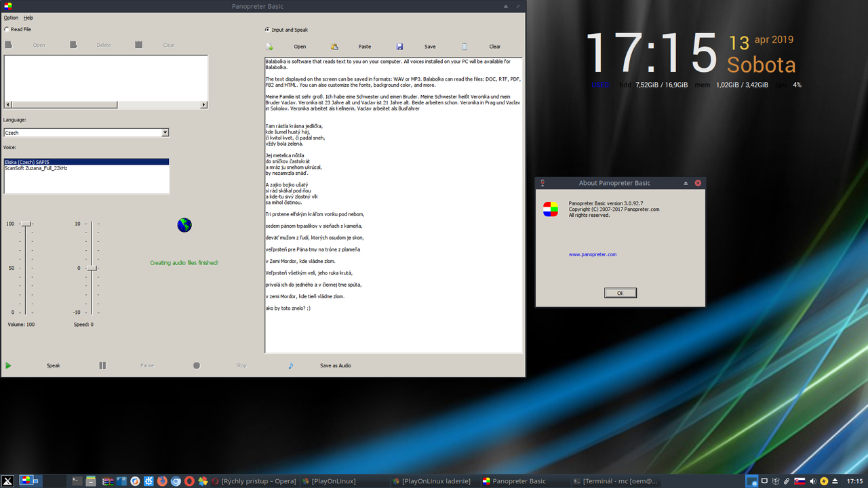Viewport: 868px width, 488px height.
Task: Select ScanSoft Zuzana_Full_22kHz voice
Action: [x=86, y=168]
